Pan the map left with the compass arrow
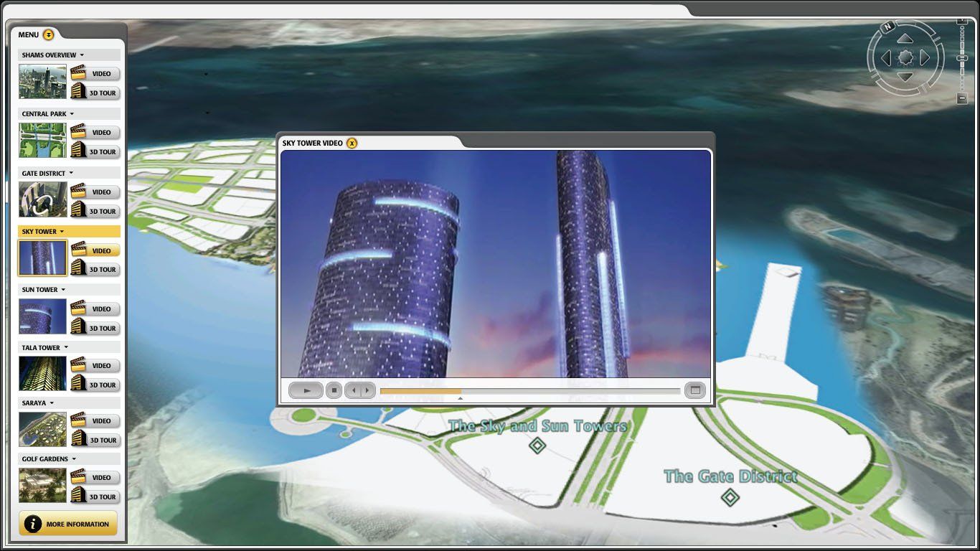 [886, 57]
